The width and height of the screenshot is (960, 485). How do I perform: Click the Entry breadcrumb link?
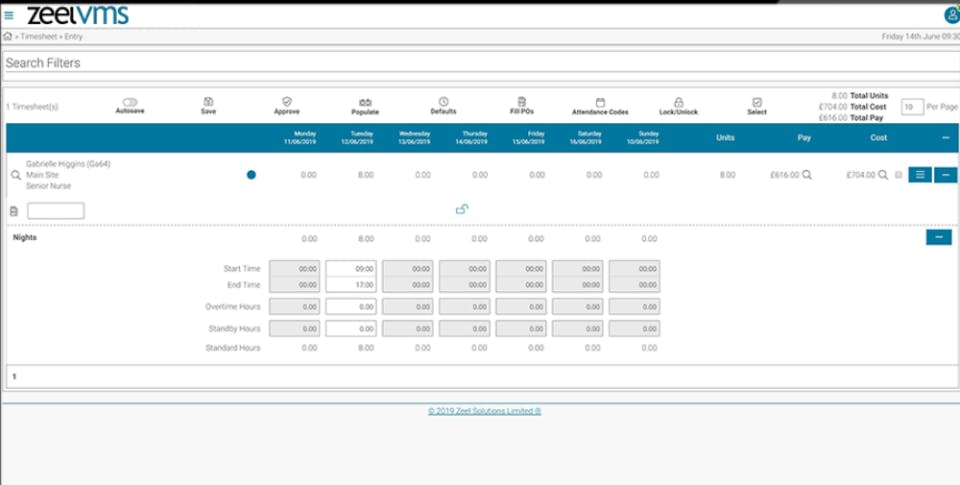[x=73, y=37]
